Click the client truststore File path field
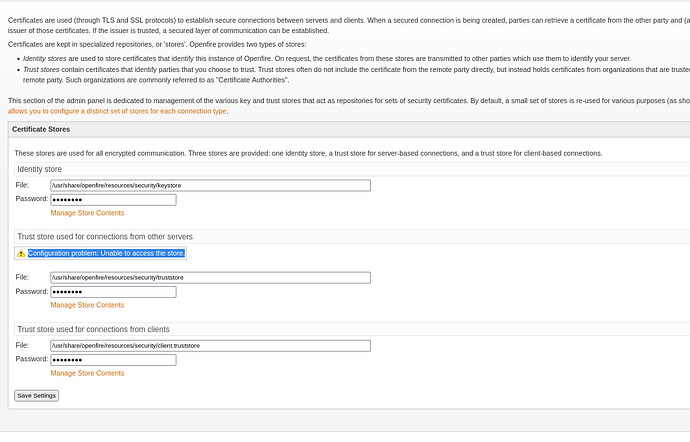The width and height of the screenshot is (690, 442). pos(210,346)
